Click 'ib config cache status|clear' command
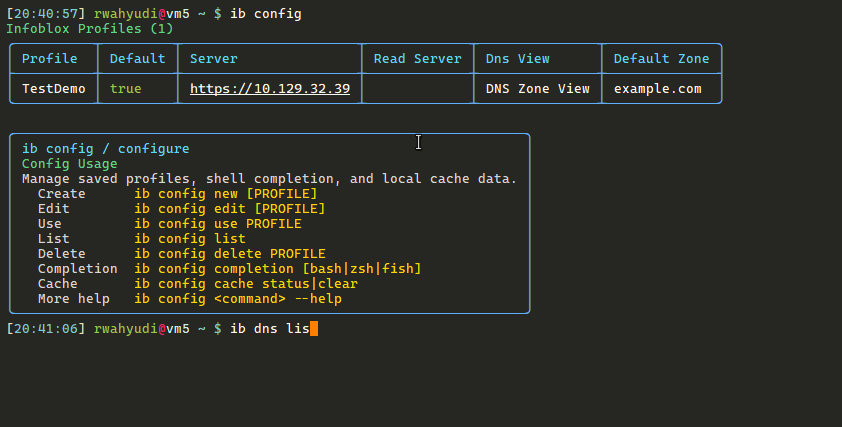Screen dimensions: 842x427 coord(246,284)
